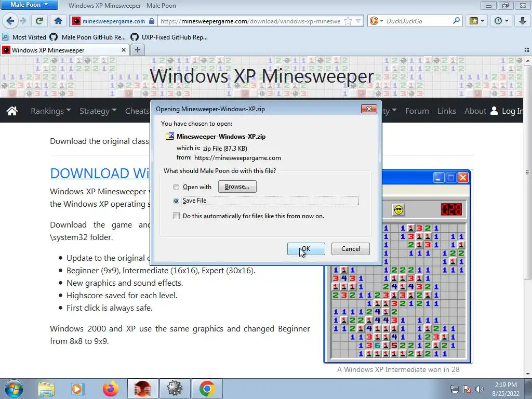Open the Forum page
The image size is (532, 399).
click(x=417, y=111)
